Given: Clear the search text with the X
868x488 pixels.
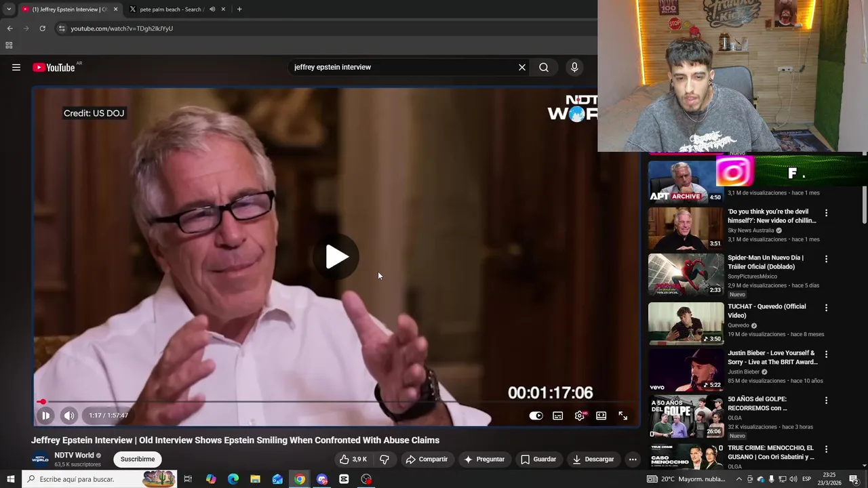Looking at the screenshot, I should [522, 67].
